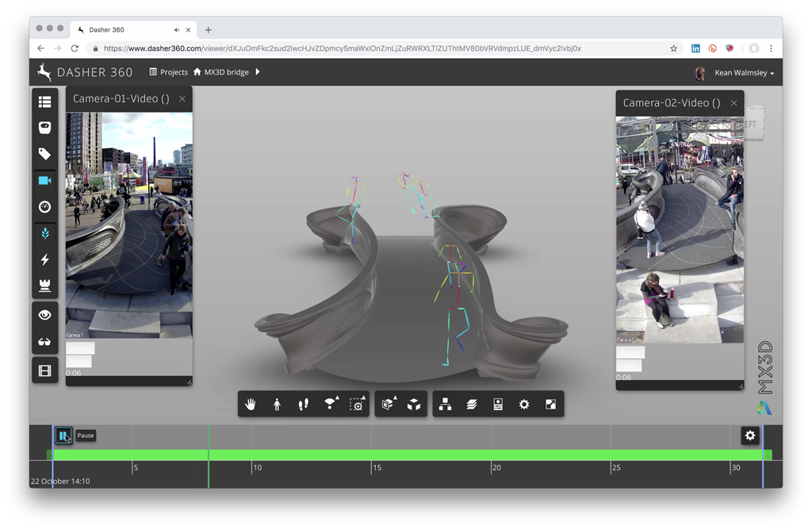Pause the Camera-02 video
The height and width of the screenshot is (530, 812).
tap(630, 352)
